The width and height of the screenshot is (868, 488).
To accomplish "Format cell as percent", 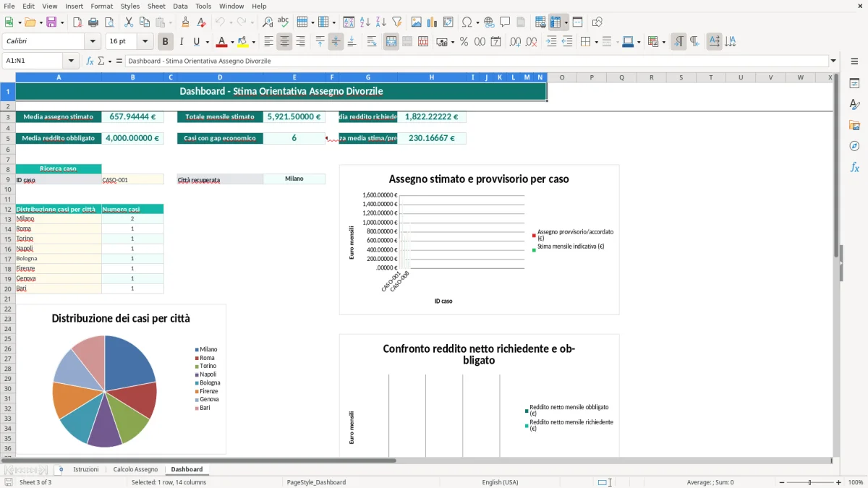I will pyautogui.click(x=464, y=42).
